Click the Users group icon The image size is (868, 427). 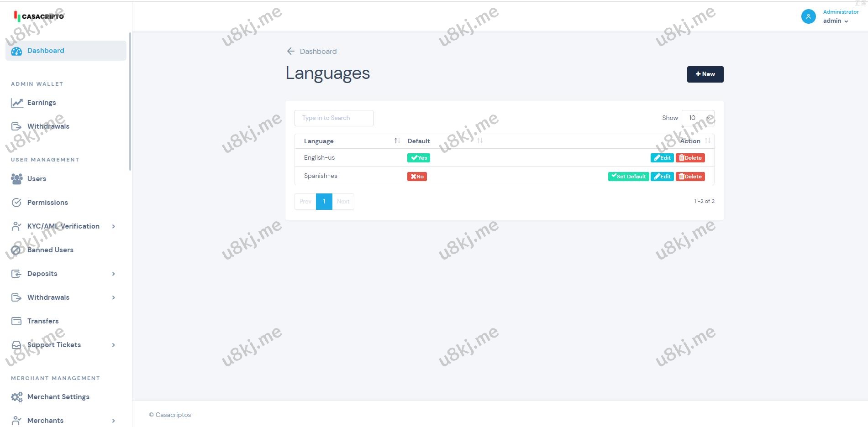[x=16, y=179]
